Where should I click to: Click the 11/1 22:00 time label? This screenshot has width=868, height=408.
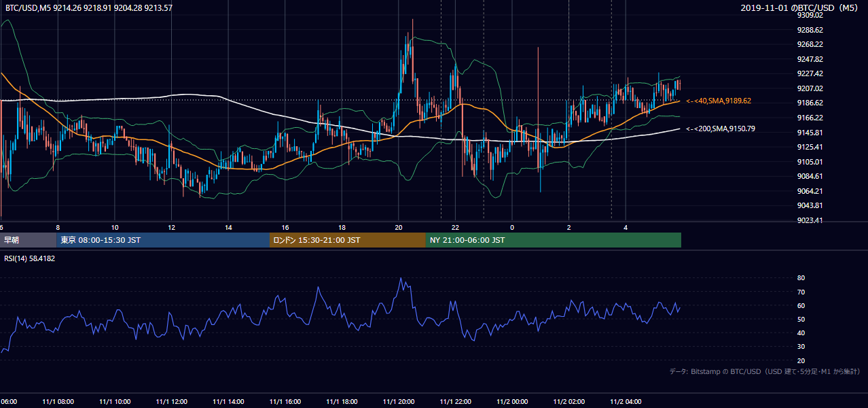click(455, 402)
